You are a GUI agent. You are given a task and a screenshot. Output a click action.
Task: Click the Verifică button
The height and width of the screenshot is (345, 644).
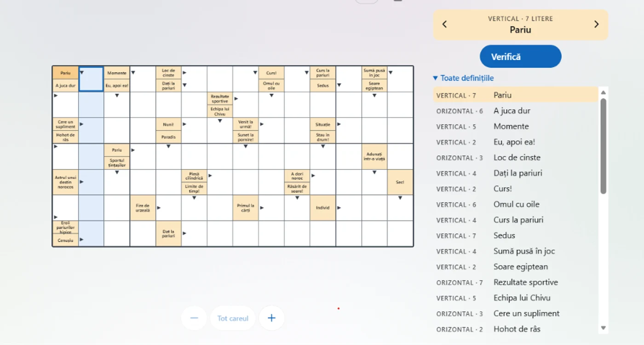[520, 57]
